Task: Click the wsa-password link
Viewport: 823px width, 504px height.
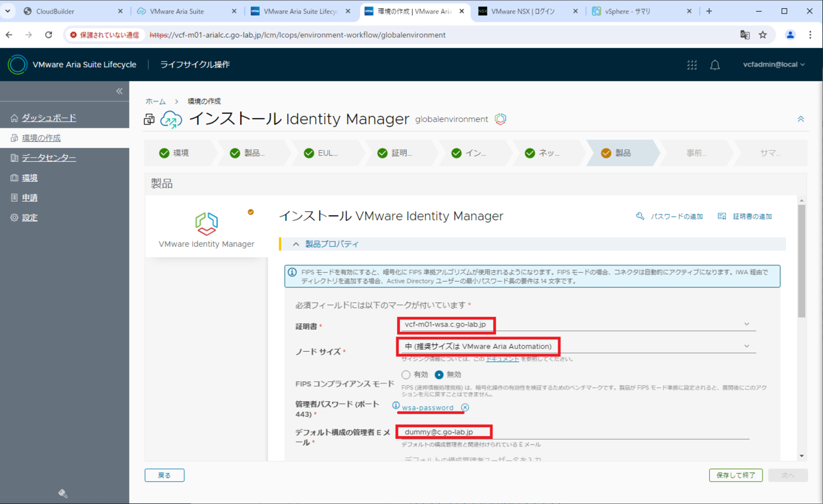Action: (428, 407)
